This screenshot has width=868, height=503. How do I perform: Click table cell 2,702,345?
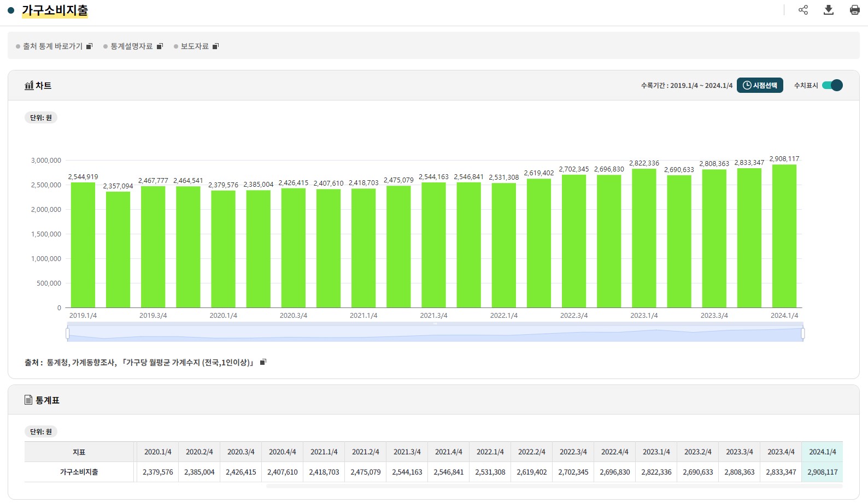[573, 472]
